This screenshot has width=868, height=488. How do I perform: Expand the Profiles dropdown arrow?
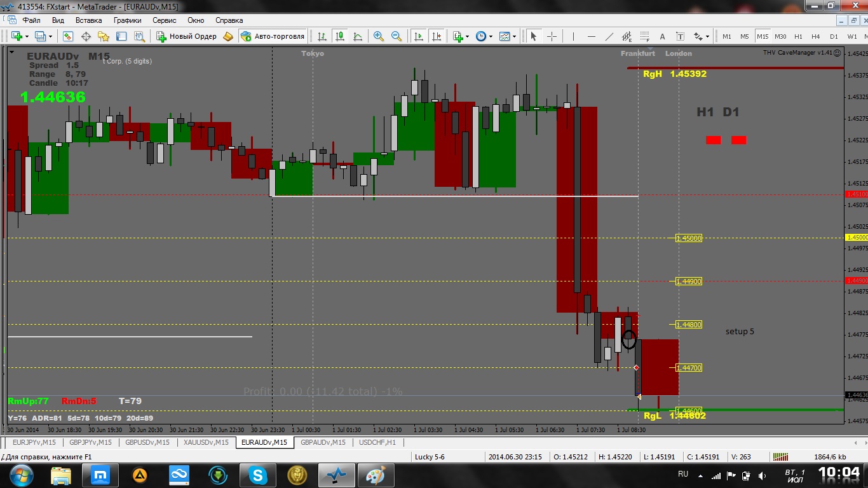click(x=50, y=36)
